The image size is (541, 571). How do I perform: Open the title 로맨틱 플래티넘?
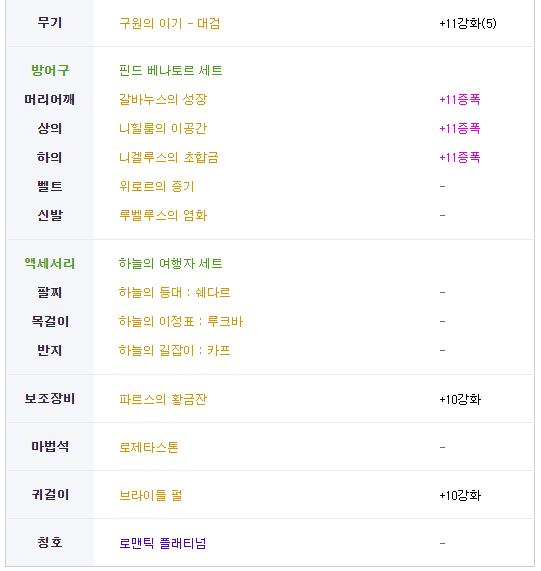(162, 543)
